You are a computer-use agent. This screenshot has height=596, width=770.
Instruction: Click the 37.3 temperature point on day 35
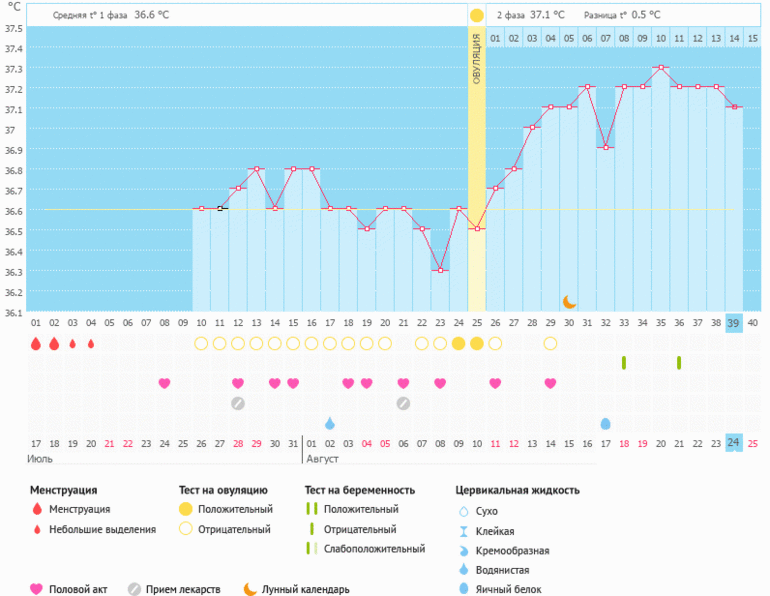[x=660, y=68]
